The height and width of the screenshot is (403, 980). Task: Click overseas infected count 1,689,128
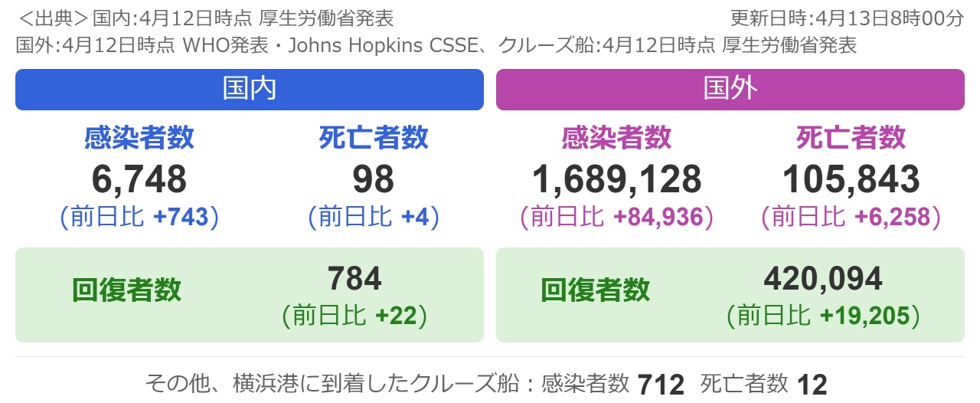tap(616, 180)
